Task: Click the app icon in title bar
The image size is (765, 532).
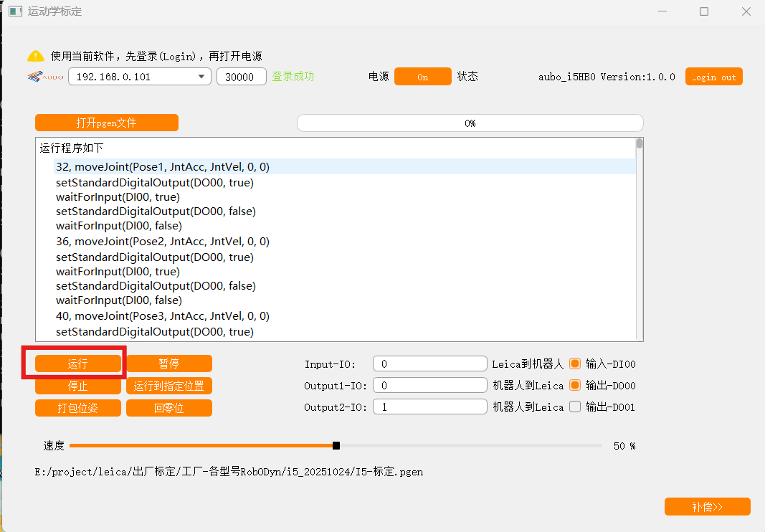Action: pyautogui.click(x=14, y=11)
